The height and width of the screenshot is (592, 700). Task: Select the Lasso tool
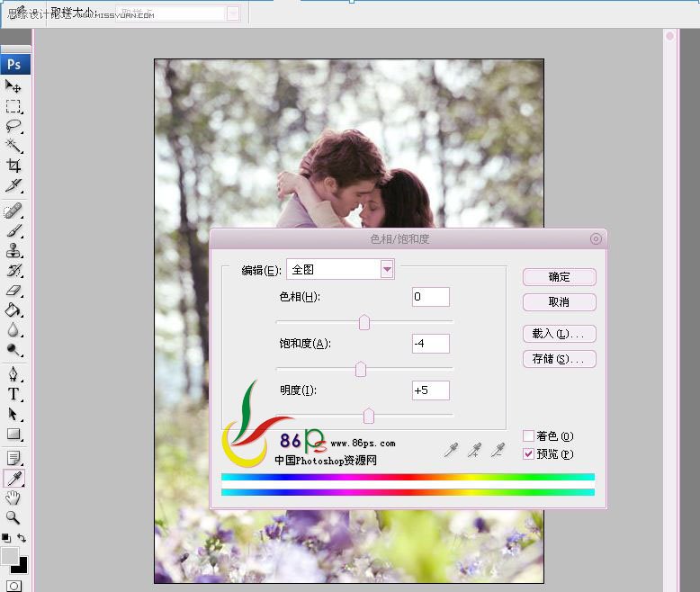click(13, 126)
